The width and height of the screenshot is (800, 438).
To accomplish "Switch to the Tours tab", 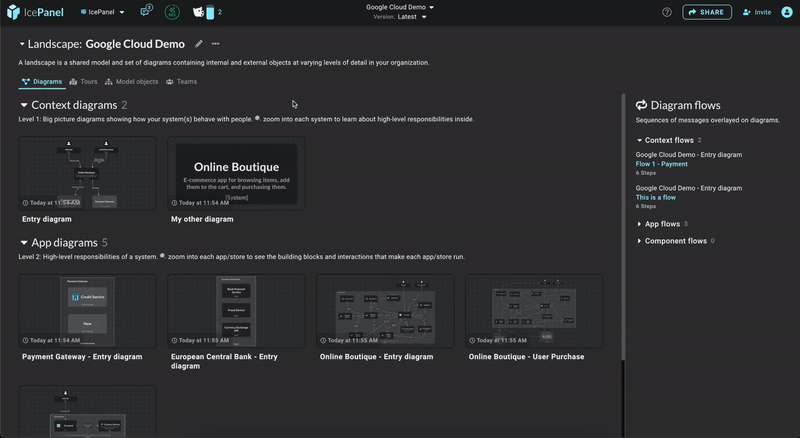I will pyautogui.click(x=83, y=82).
